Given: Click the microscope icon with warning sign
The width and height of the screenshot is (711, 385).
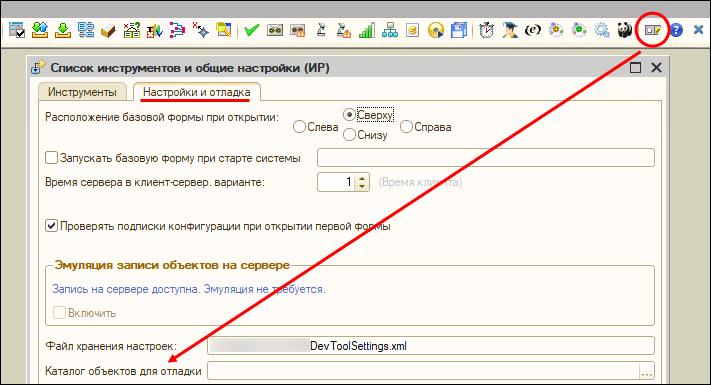Looking at the screenshot, I should point(344,30).
